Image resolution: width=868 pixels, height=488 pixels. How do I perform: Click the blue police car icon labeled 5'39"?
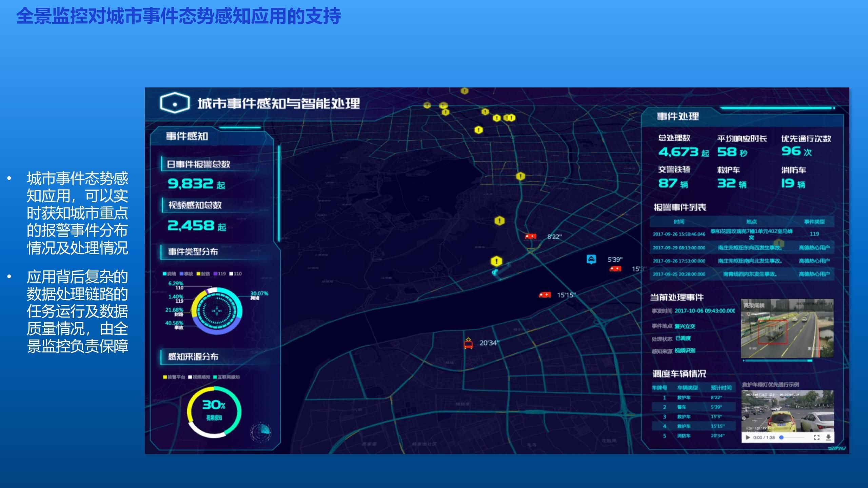(x=591, y=259)
